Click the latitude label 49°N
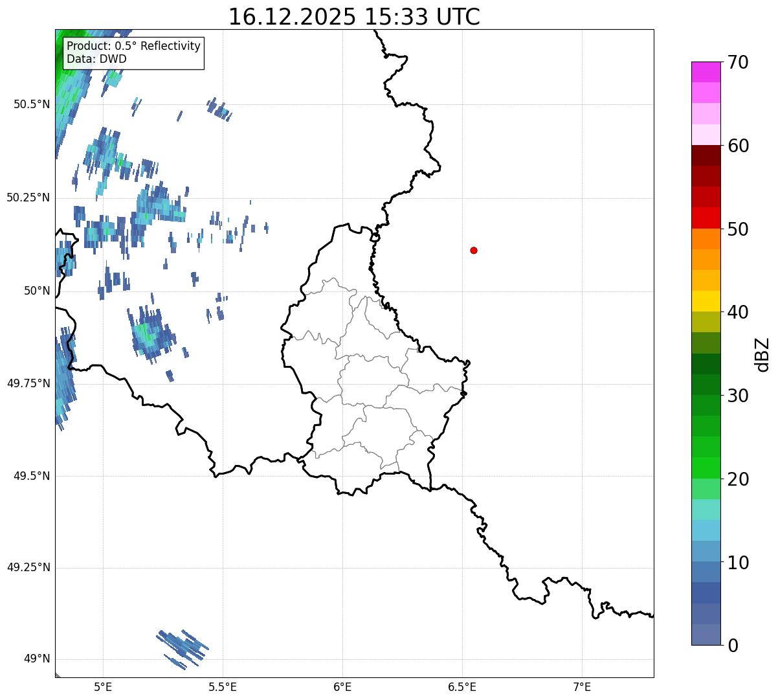Image resolution: width=778 pixels, height=700 pixels. point(37,659)
